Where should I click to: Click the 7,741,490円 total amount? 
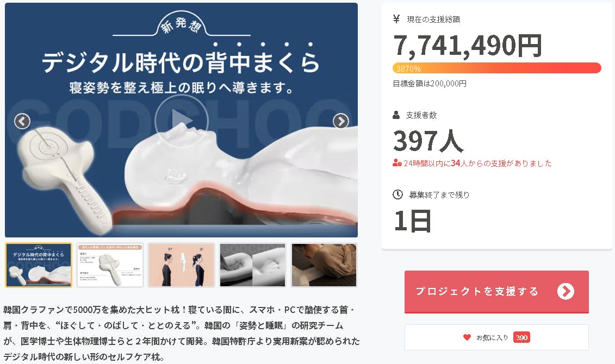tap(468, 46)
